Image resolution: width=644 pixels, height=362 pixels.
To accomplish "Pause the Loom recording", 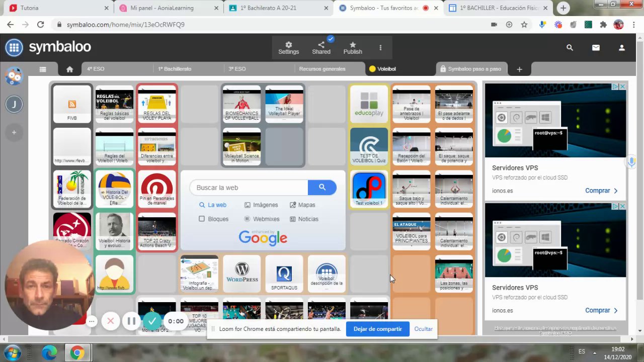I will [131, 321].
